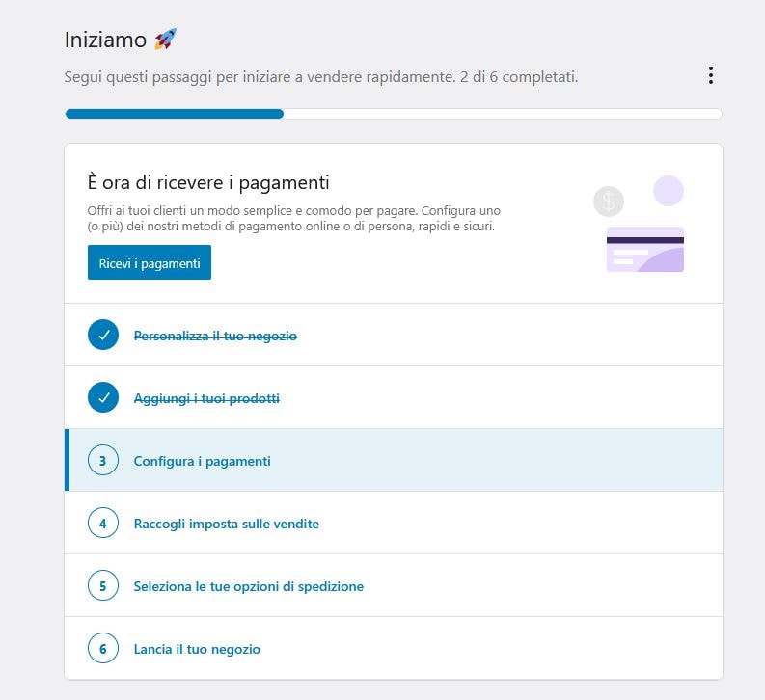Select step Configura i pagamenti

point(394,460)
